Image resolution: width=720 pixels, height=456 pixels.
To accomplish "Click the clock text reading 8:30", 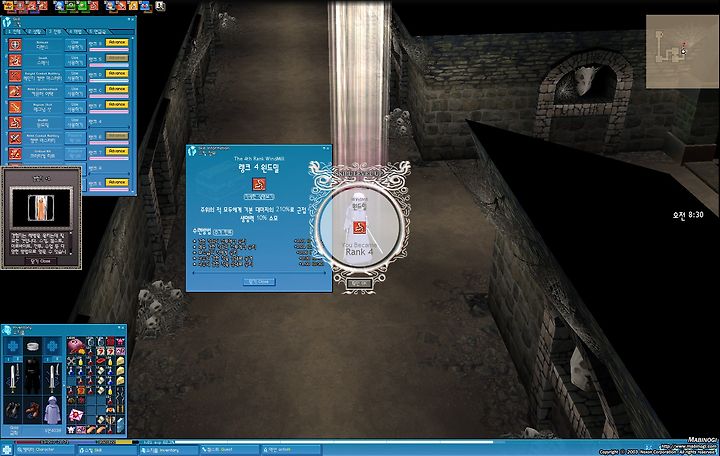I will point(688,214).
